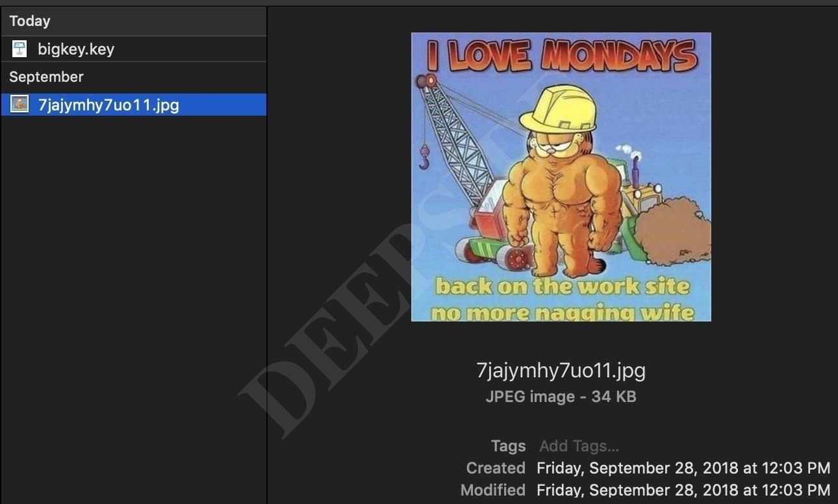The image size is (838, 504).
Task: Click the crane hook in the preview image
Action: coord(424,157)
